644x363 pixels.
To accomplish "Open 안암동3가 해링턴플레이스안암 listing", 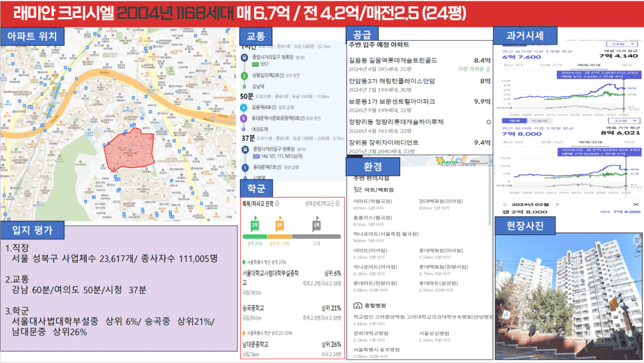I will tap(419, 85).
